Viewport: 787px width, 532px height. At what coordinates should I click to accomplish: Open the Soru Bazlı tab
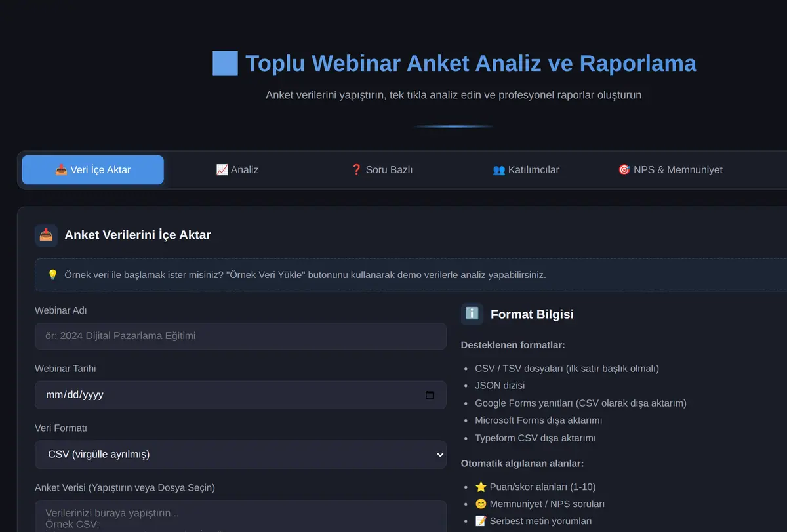coord(382,170)
